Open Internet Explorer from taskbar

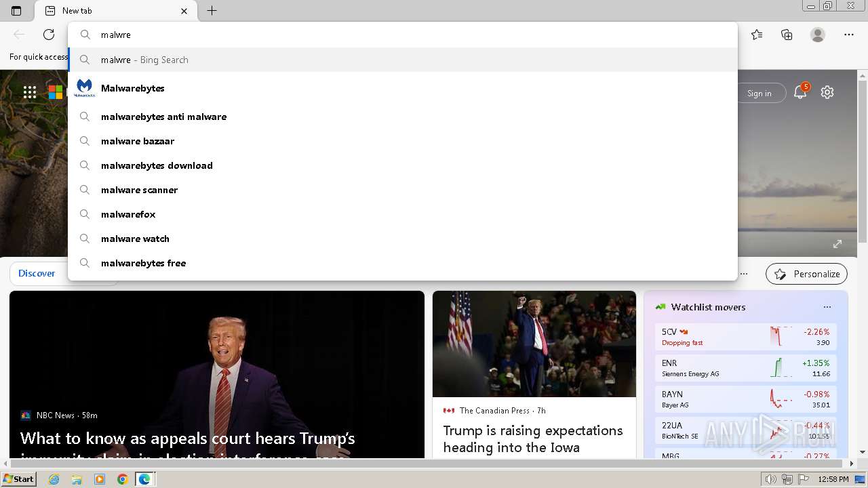click(x=54, y=479)
